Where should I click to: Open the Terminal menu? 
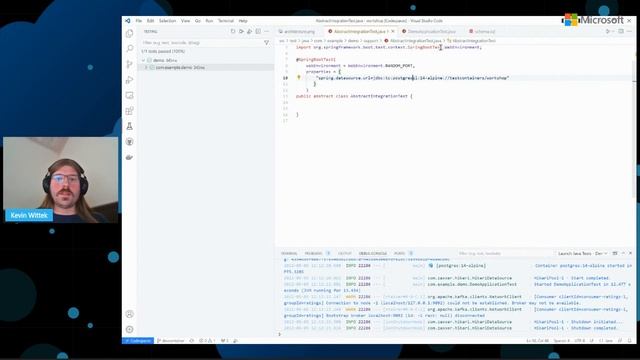(226, 20)
